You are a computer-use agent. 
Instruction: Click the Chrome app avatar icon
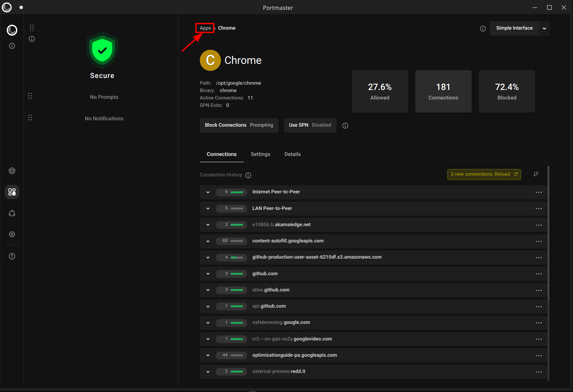(x=210, y=60)
